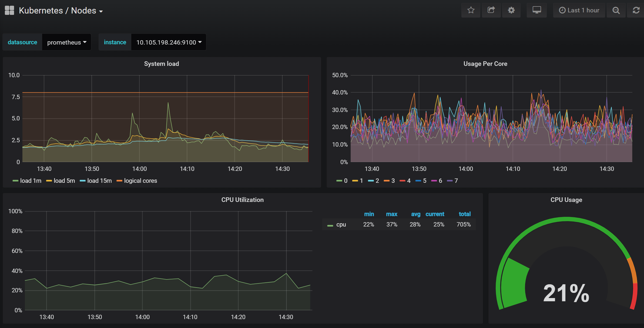
Task: Sort legend table by total column
Action: (465, 214)
